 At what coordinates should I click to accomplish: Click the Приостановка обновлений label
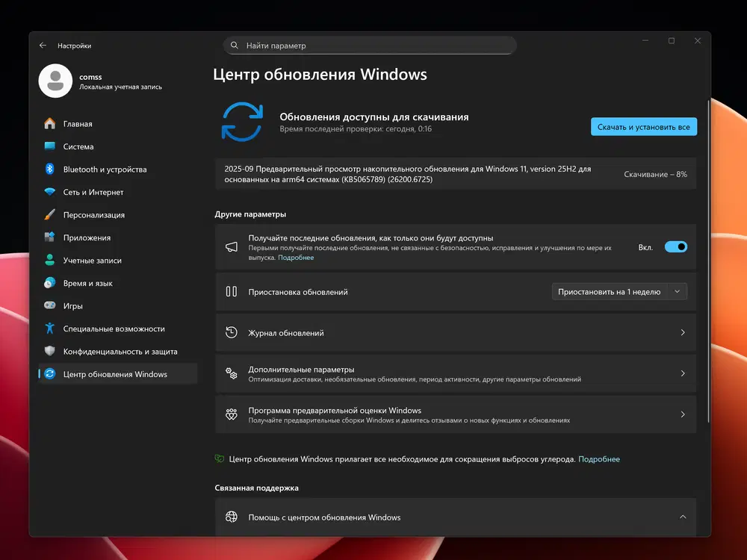pos(298,292)
